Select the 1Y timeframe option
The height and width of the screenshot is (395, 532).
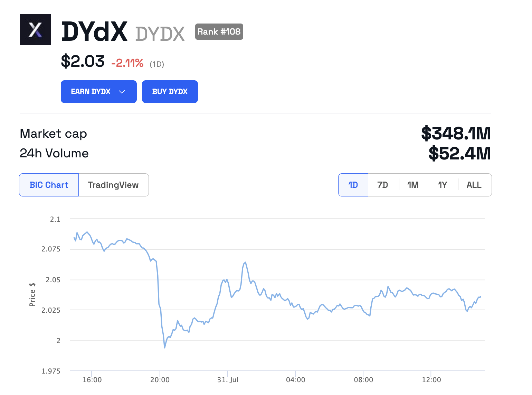click(443, 185)
